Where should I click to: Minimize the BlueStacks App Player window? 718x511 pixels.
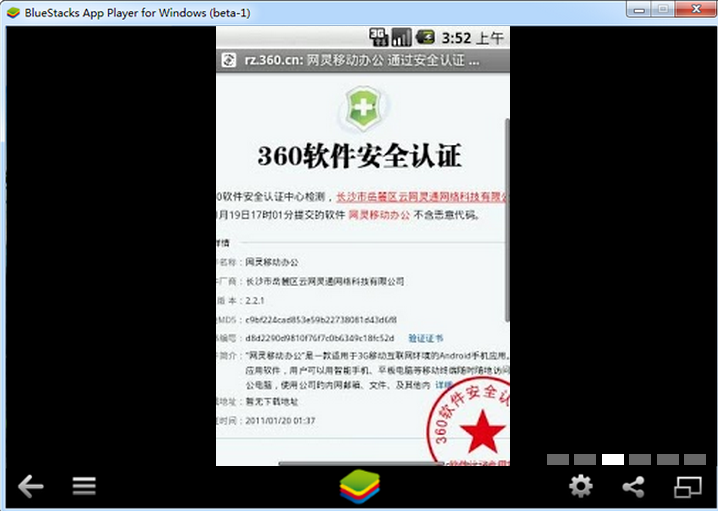(640, 9)
